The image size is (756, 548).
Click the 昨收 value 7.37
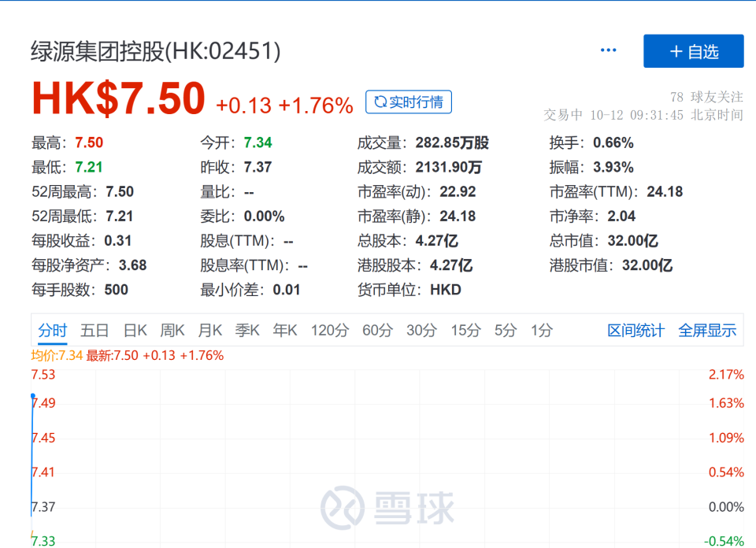(258, 167)
